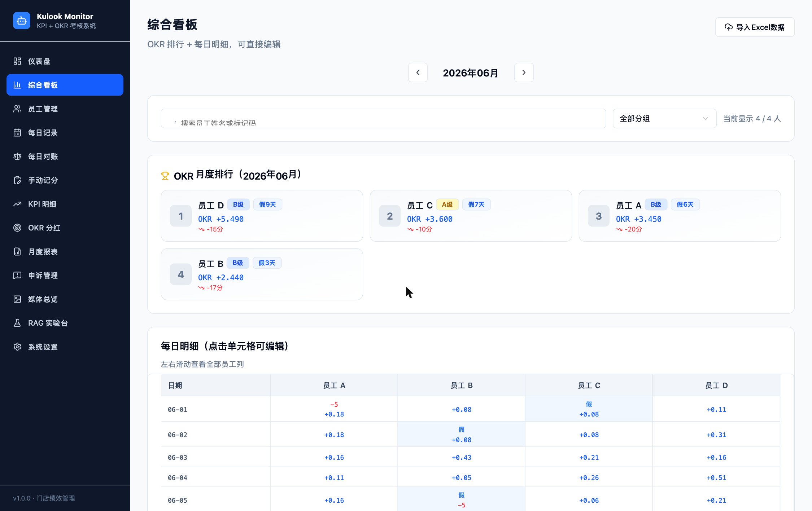This screenshot has height=511, width=812.
Task: Click the 导入Excel数据 button
Action: pos(755,27)
